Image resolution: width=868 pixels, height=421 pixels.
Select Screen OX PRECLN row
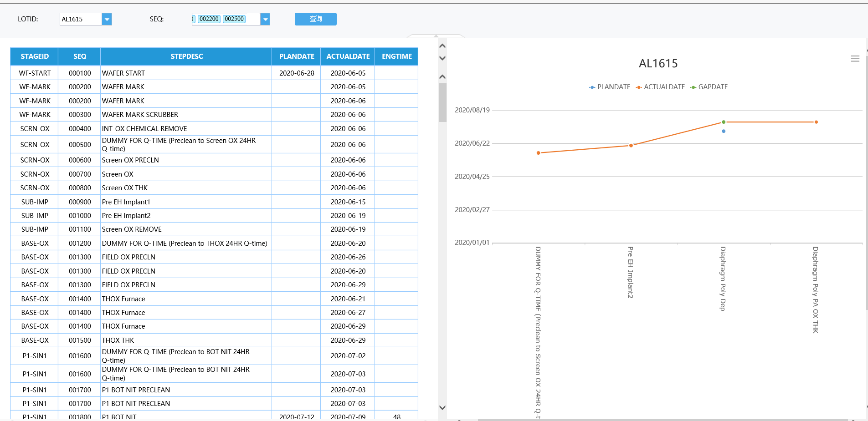[x=214, y=160]
